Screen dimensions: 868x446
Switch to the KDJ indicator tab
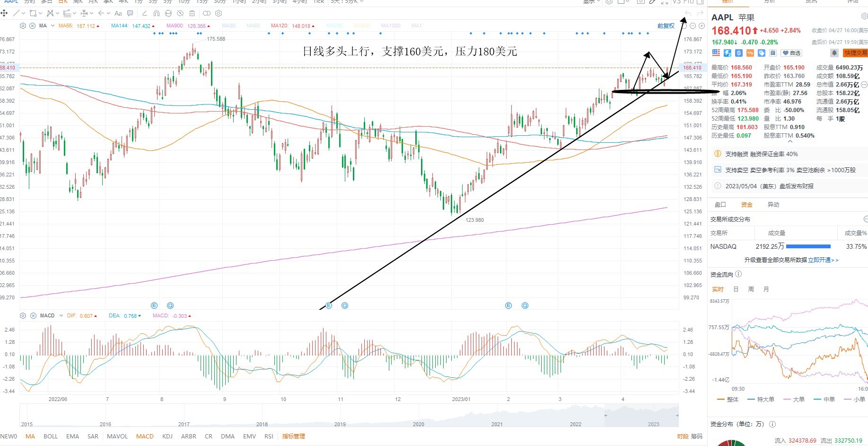pos(167,437)
